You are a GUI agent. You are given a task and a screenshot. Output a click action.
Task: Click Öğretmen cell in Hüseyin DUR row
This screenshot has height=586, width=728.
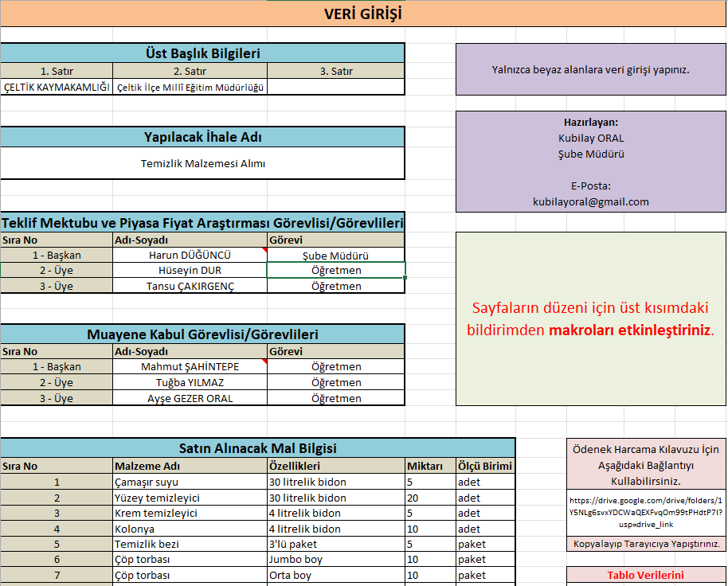(335, 270)
